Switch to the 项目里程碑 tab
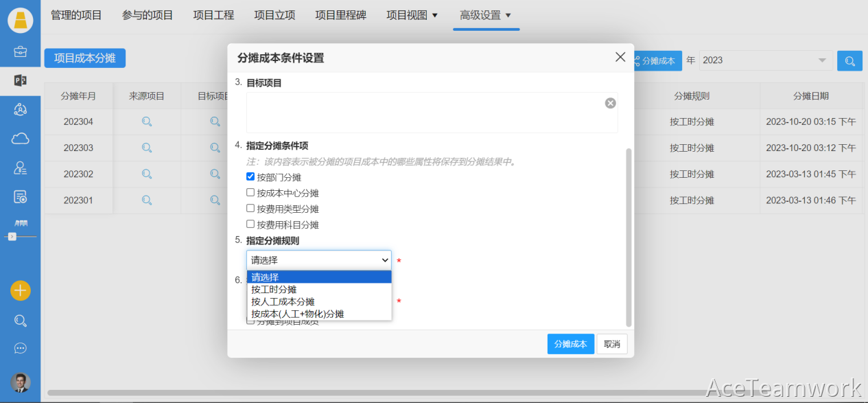868x403 pixels. coord(340,15)
